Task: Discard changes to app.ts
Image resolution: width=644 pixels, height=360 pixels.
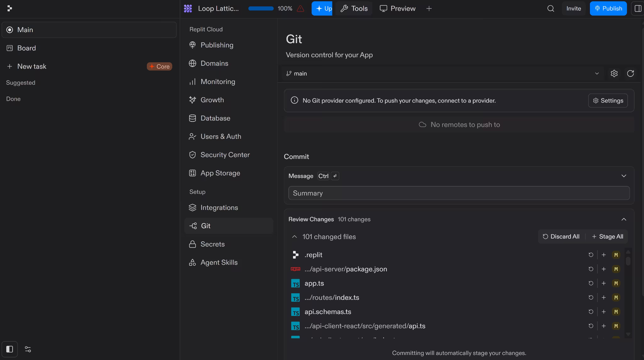Action: coord(591,283)
